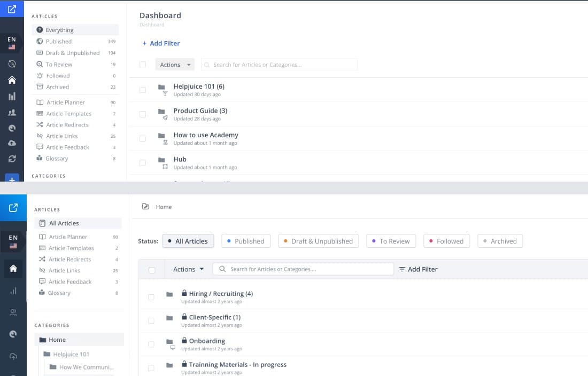This screenshot has height=376, width=588.
Task: Click the folder icon beside How to use Academy
Action: click(x=161, y=136)
